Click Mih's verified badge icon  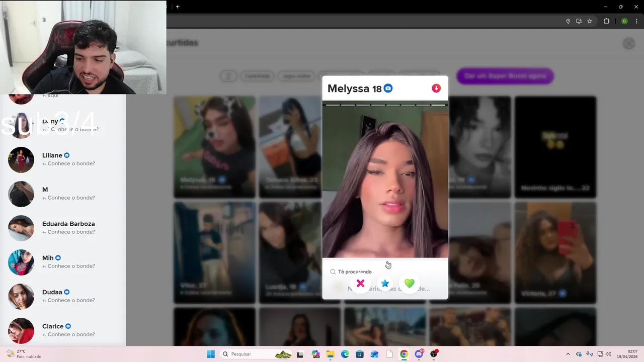58,258
